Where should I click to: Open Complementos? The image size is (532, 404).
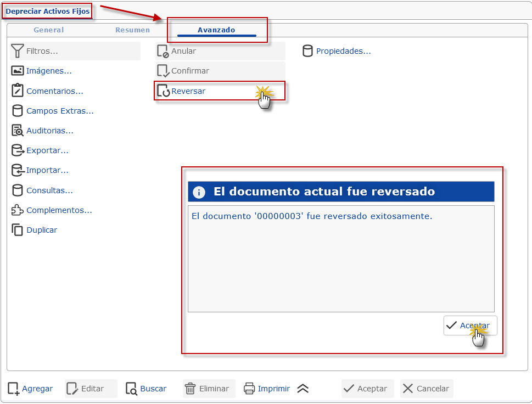[59, 210]
